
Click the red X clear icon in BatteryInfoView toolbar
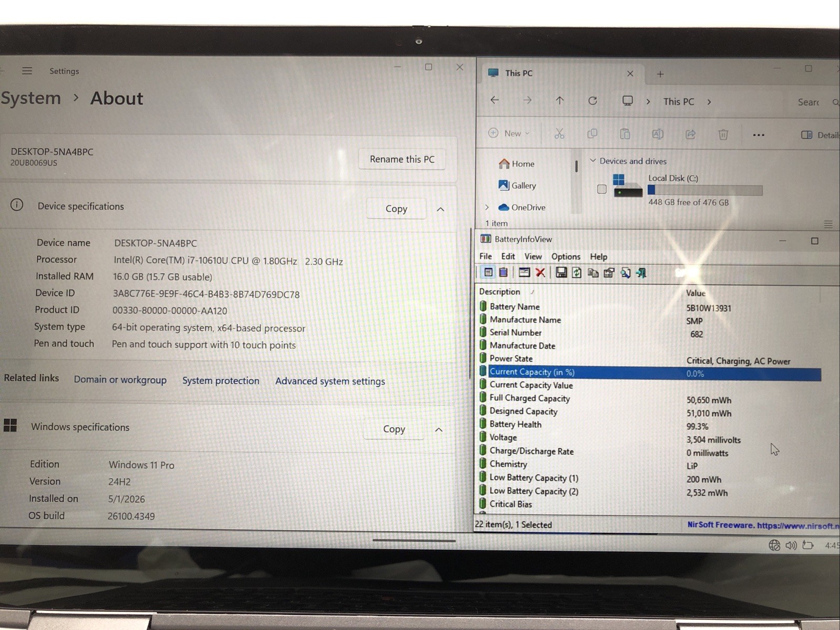point(540,272)
